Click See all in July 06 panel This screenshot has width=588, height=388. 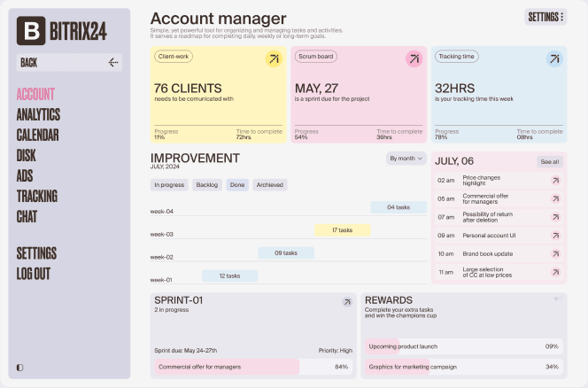tap(550, 162)
